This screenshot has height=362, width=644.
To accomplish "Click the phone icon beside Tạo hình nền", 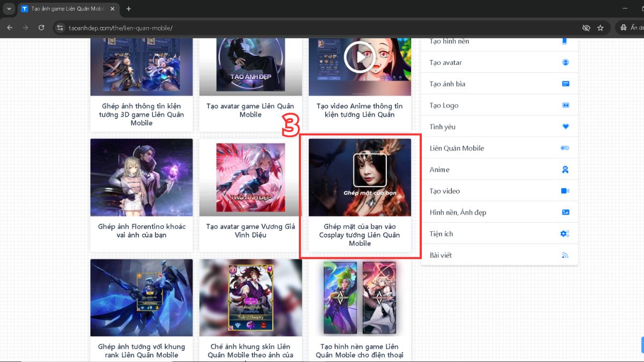I will (565, 41).
